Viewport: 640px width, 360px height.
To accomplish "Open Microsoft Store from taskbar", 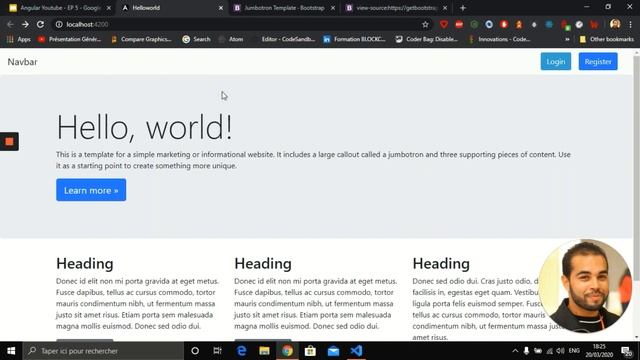I will [310, 351].
